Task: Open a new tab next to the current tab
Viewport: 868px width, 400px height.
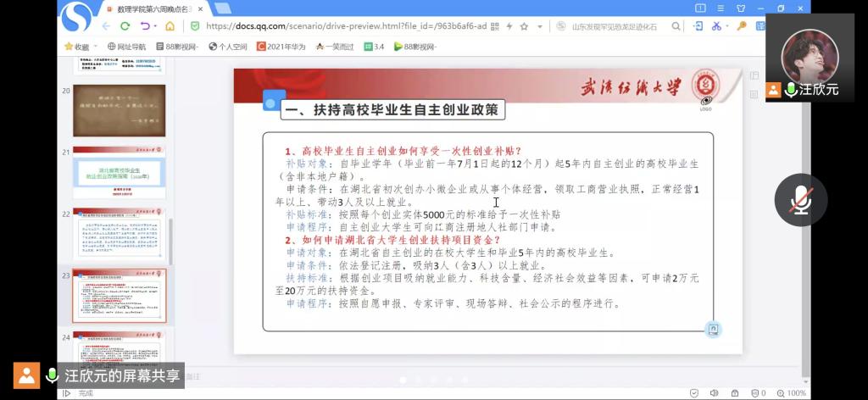Action: click(x=222, y=8)
